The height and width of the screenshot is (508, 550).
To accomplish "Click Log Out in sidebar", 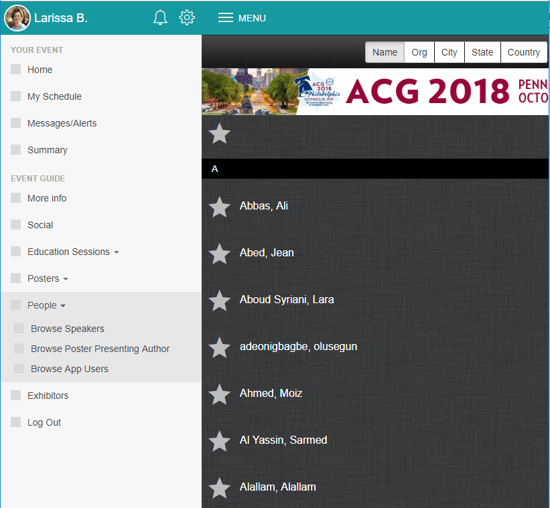I will coord(44,422).
